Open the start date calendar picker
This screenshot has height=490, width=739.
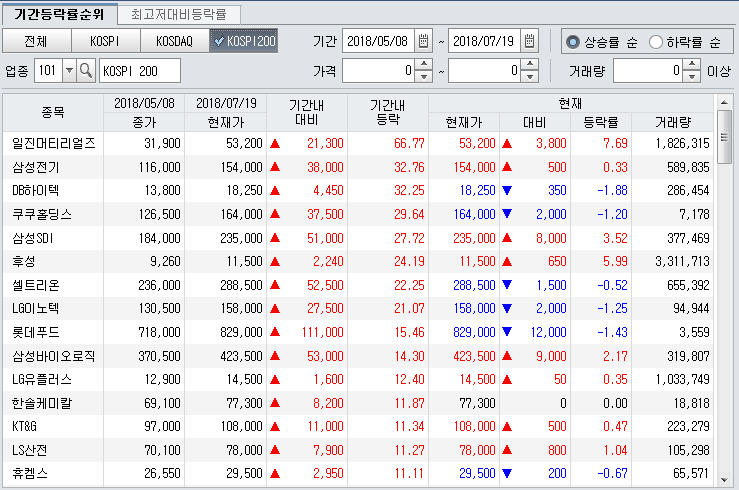(423, 41)
